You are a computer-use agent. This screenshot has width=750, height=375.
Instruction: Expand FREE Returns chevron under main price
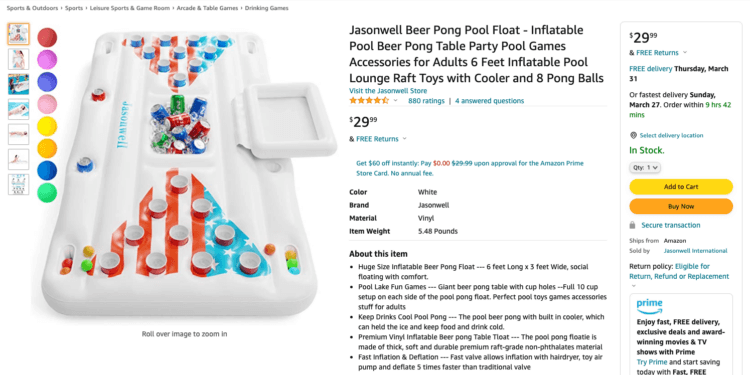pos(405,139)
